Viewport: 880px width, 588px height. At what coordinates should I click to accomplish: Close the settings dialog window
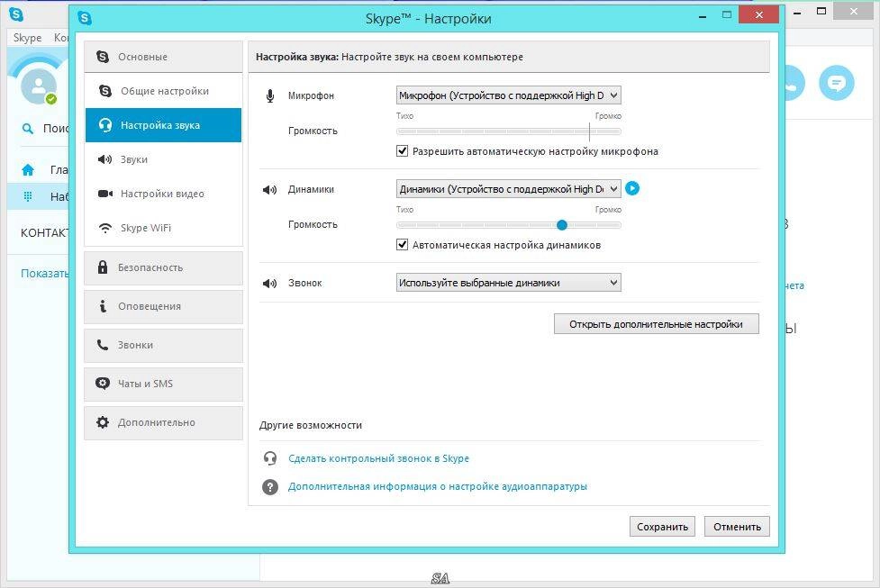[x=758, y=15]
